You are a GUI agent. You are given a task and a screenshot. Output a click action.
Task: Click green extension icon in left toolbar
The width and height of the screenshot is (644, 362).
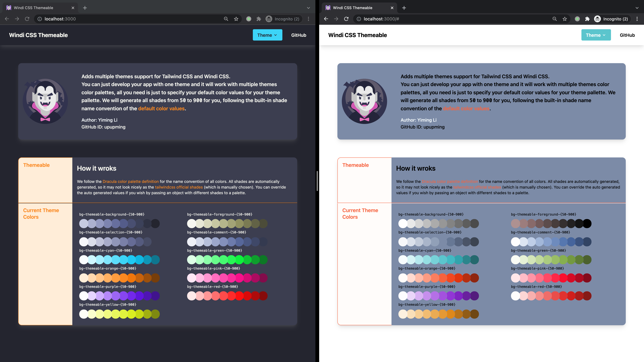click(249, 19)
